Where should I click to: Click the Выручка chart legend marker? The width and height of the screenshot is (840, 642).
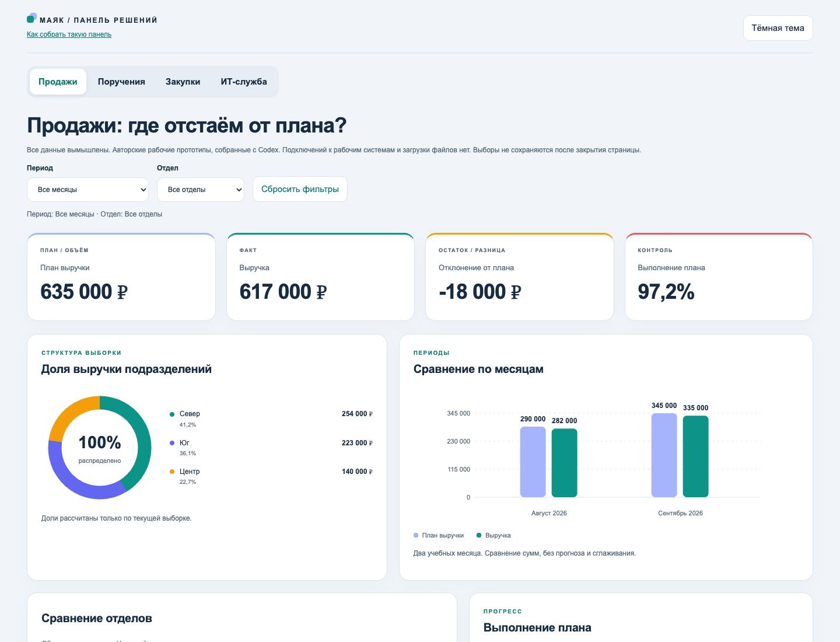[479, 535]
